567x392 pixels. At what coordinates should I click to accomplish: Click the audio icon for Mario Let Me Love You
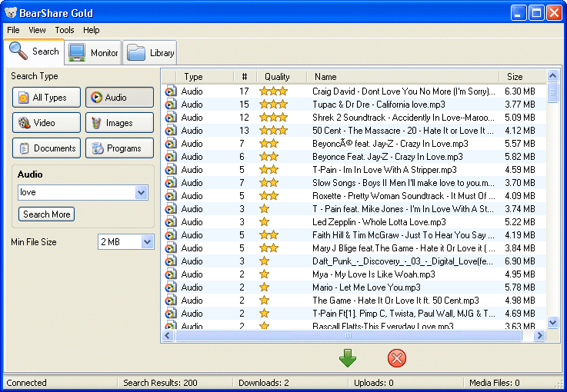pos(171,287)
